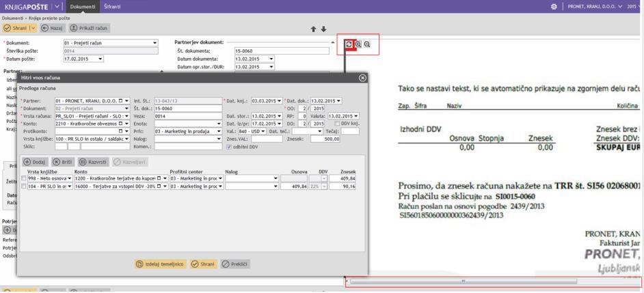The image size is (644, 293).
Task: Click the Znesek cell showing 409,84
Action: tap(343, 178)
